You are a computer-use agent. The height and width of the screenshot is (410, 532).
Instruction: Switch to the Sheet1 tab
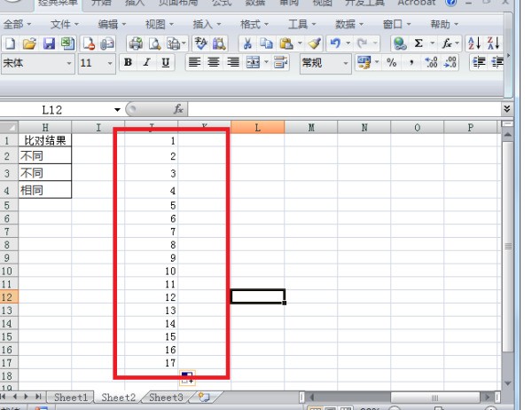pos(71,397)
